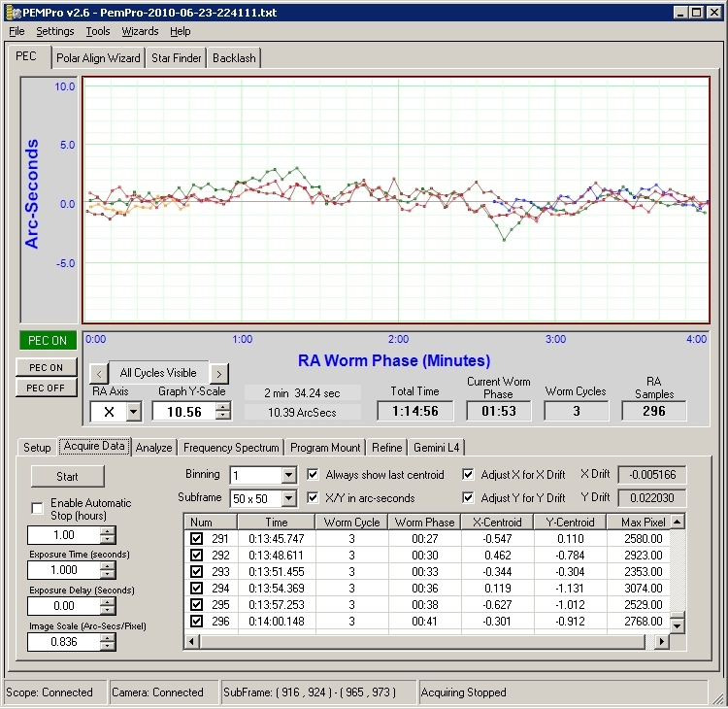728x709 pixels.
Task: Show next worm cycle arrow
Action: tap(219, 374)
